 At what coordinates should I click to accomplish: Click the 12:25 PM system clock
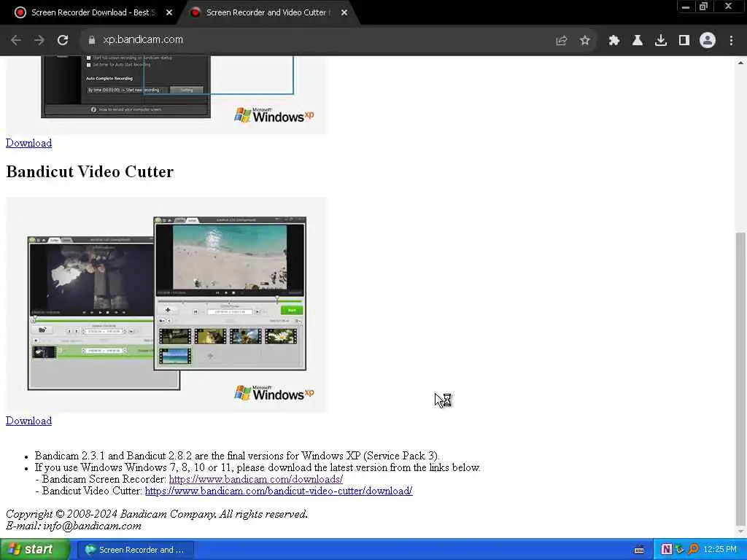pyautogui.click(x=720, y=550)
